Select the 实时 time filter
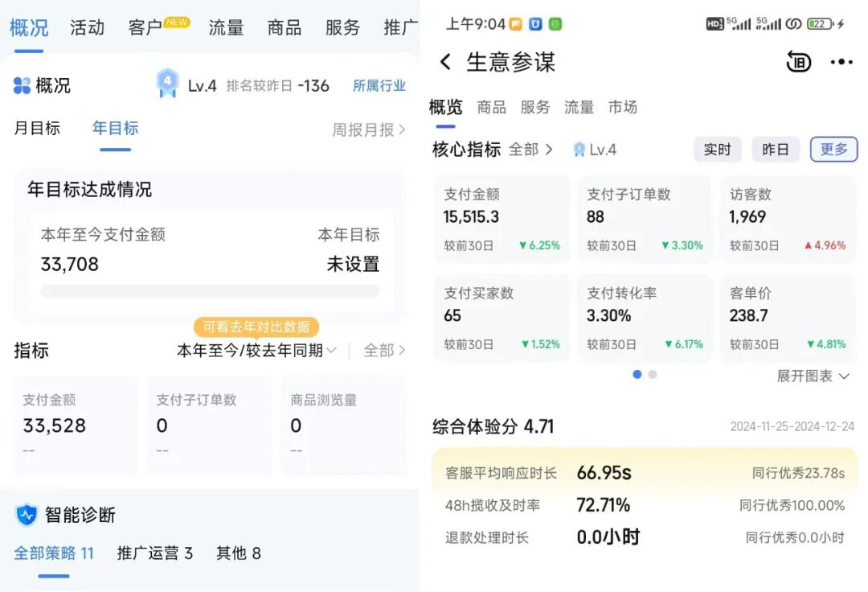868x592 pixels. (718, 150)
